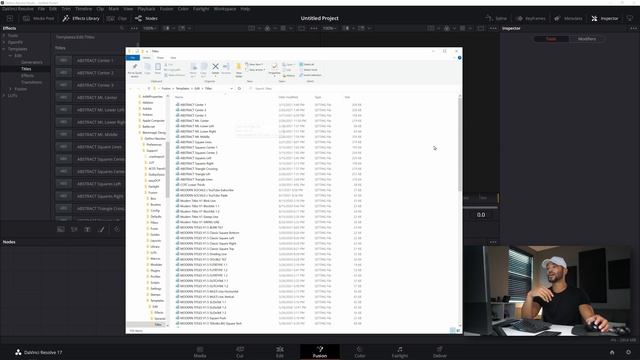Open the Keyframes panel
Image resolution: width=640 pixels, height=360 pixels.
[531, 18]
